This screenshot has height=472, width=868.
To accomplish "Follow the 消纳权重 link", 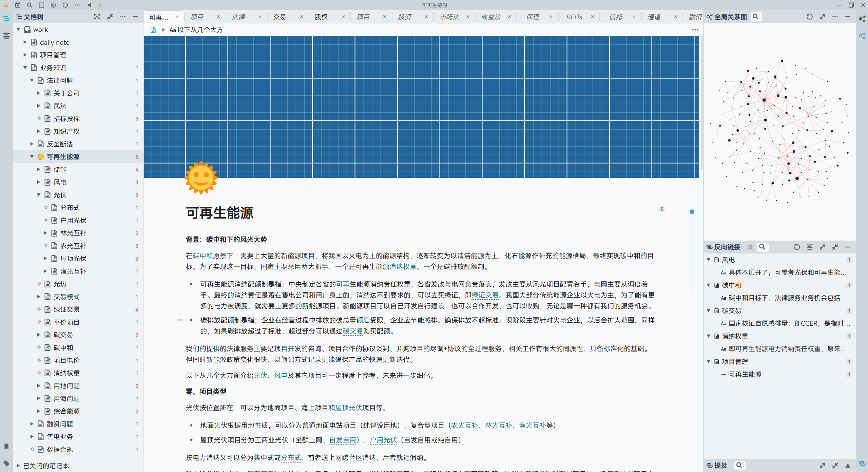I will click(403, 267).
